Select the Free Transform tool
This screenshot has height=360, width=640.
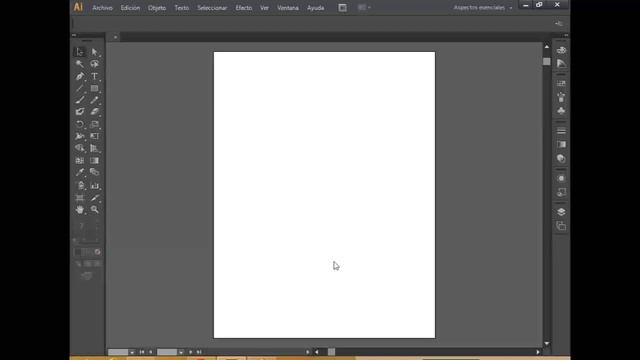[x=94, y=136]
